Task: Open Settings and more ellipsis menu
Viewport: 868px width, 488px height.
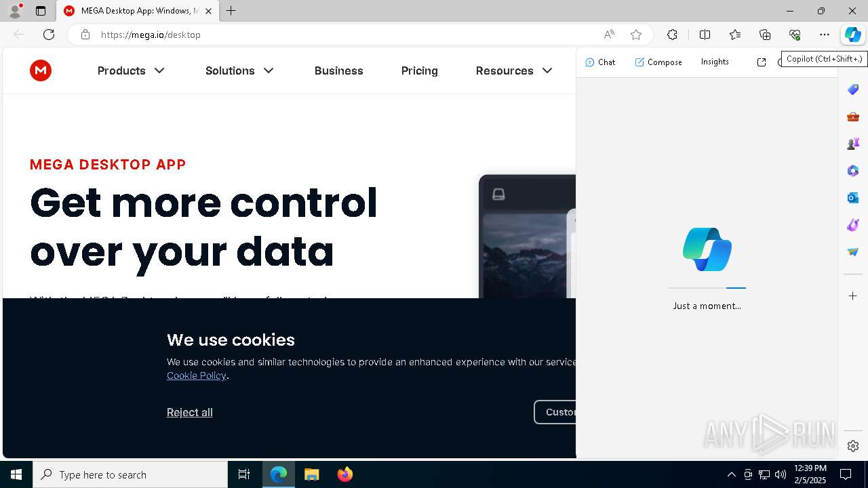Action: [825, 35]
